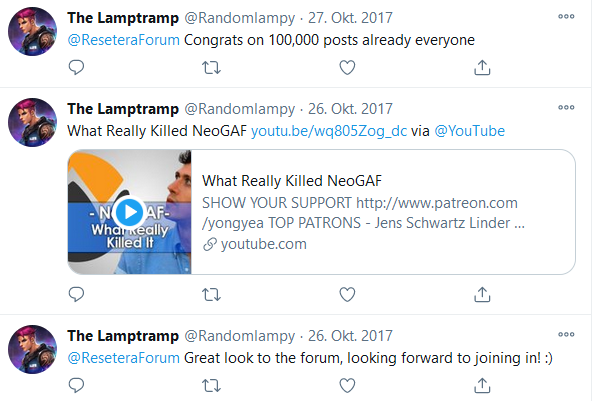Open more options on the NeoGAF video tweet
Image resolution: width=596 pixels, height=401 pixels.
pos(566,107)
